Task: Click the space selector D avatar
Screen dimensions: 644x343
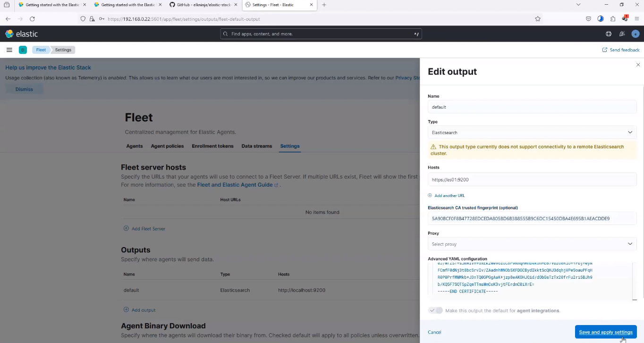Action: (x=23, y=50)
